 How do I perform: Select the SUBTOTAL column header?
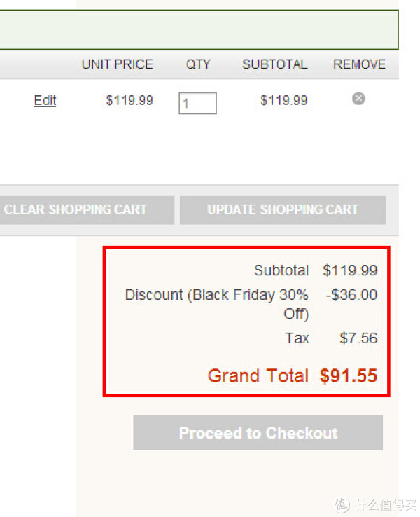(274, 64)
